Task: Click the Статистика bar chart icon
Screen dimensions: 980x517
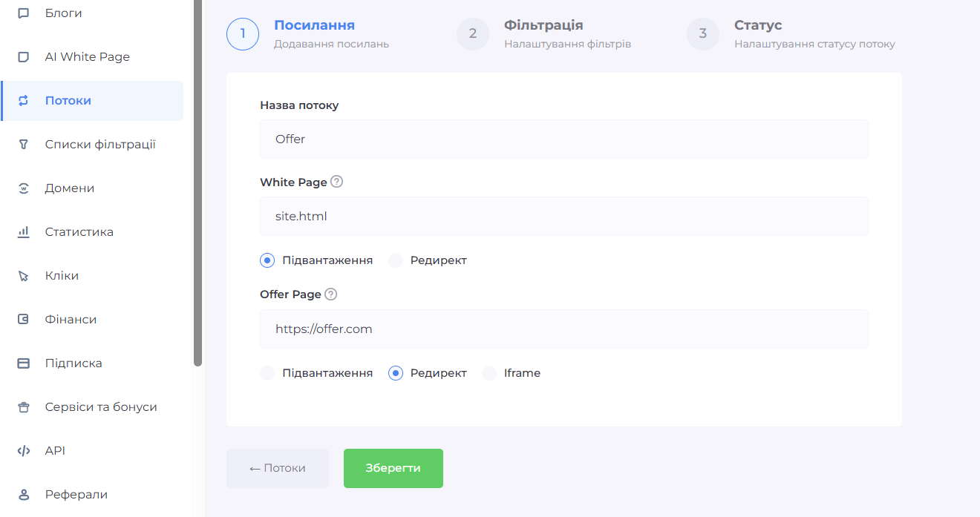Action: pyautogui.click(x=23, y=232)
